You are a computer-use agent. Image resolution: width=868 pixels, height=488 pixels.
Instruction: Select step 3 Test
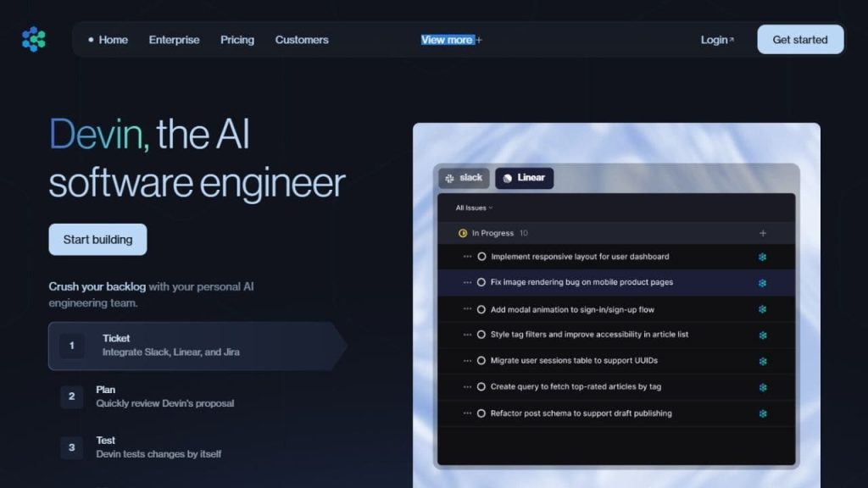(141, 447)
